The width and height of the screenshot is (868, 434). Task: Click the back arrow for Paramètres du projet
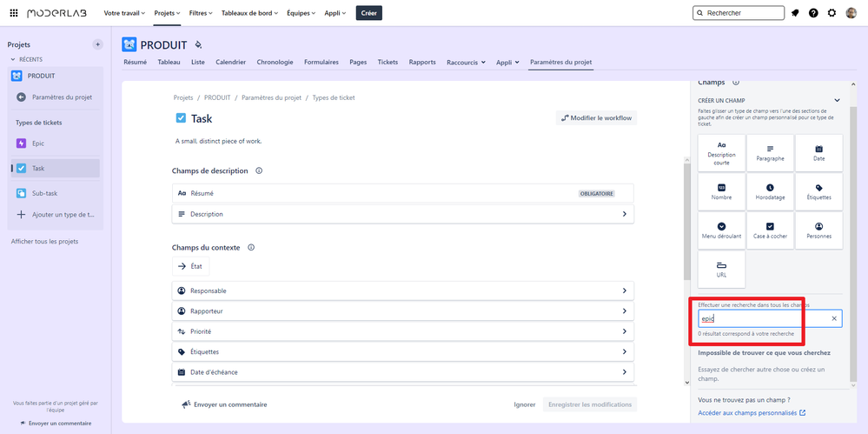coord(21,97)
